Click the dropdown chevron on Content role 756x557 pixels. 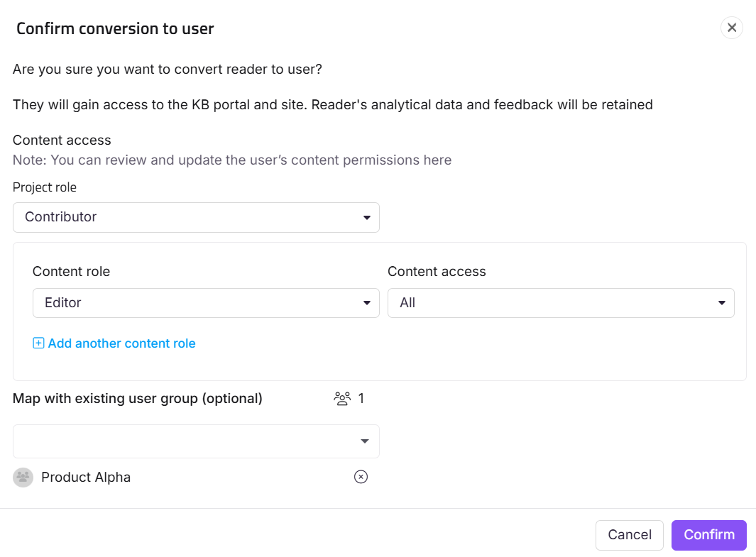coord(368,303)
